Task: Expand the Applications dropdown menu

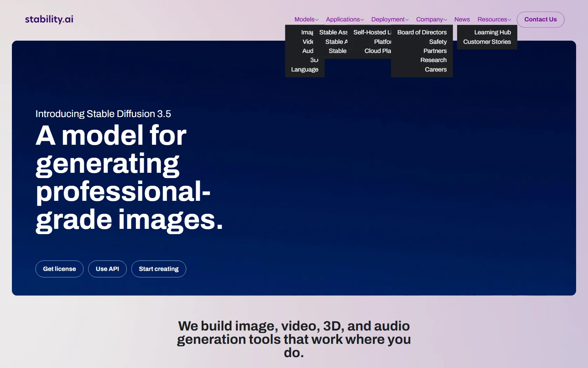Action: pyautogui.click(x=345, y=19)
